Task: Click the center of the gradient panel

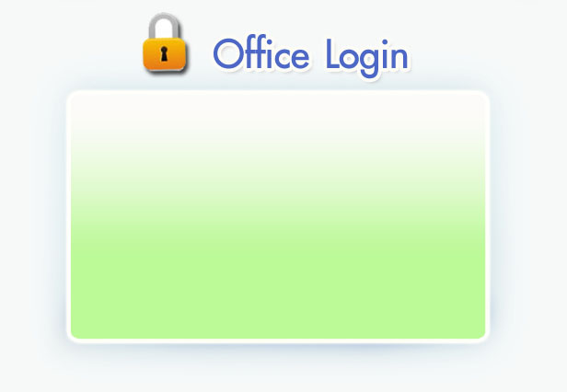Action: (278, 216)
